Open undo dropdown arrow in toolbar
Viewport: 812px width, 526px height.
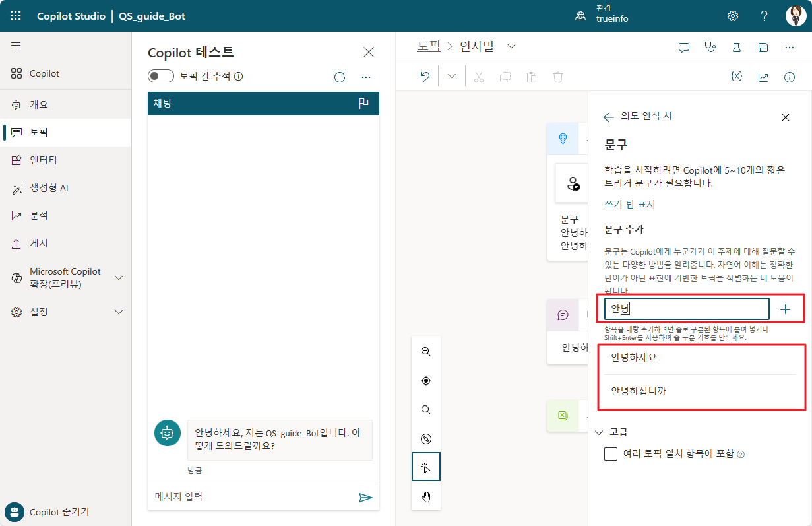tap(452, 77)
